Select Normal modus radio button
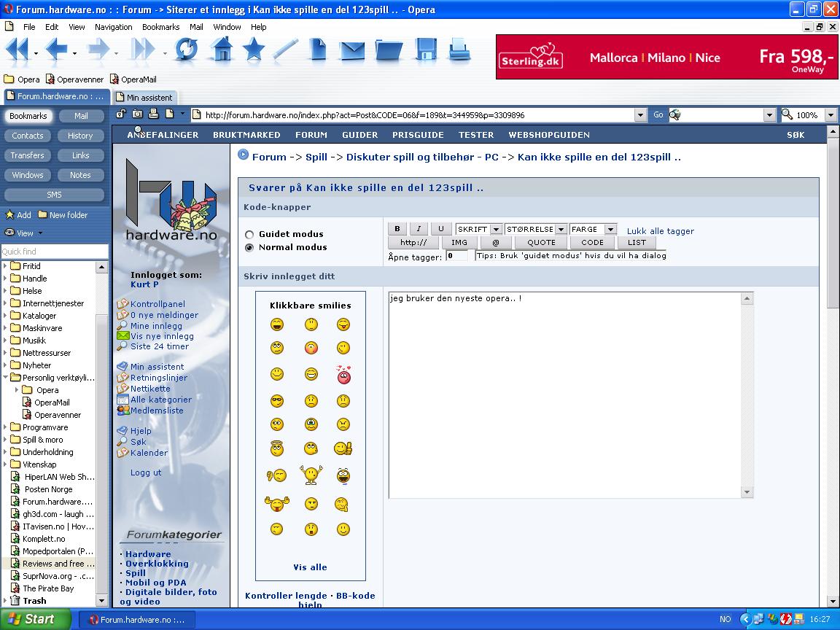 249,247
